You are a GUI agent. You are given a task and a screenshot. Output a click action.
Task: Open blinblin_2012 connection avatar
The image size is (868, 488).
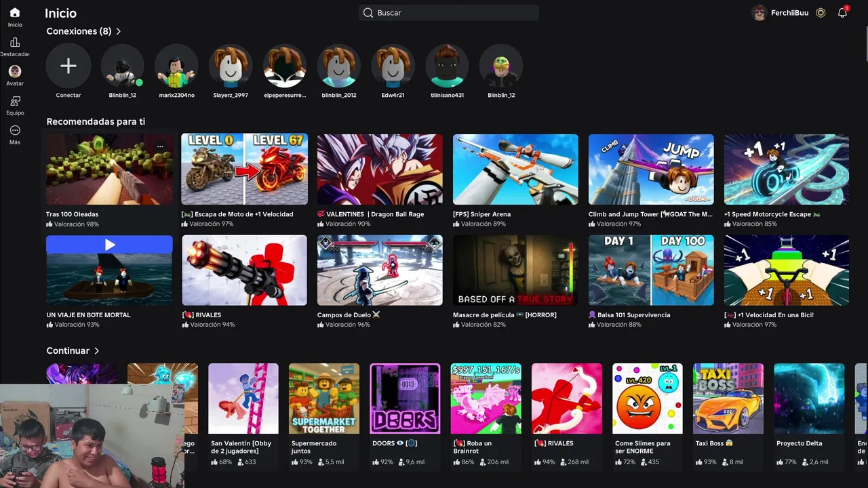click(339, 66)
